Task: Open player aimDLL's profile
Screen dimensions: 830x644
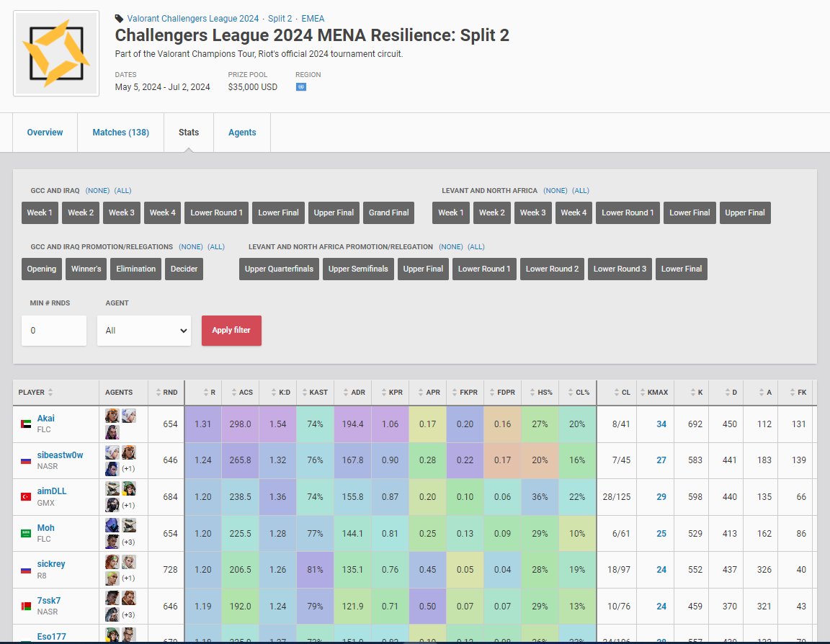Action: [52, 491]
